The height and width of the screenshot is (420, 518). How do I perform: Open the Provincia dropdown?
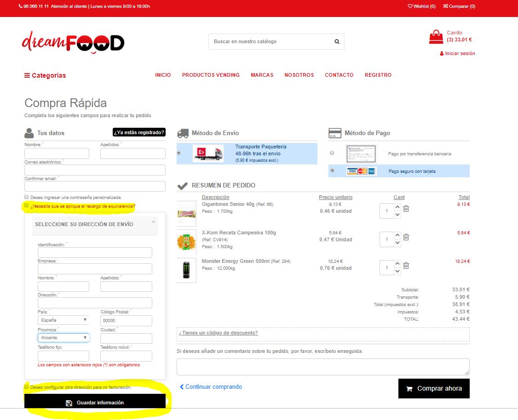(63, 338)
